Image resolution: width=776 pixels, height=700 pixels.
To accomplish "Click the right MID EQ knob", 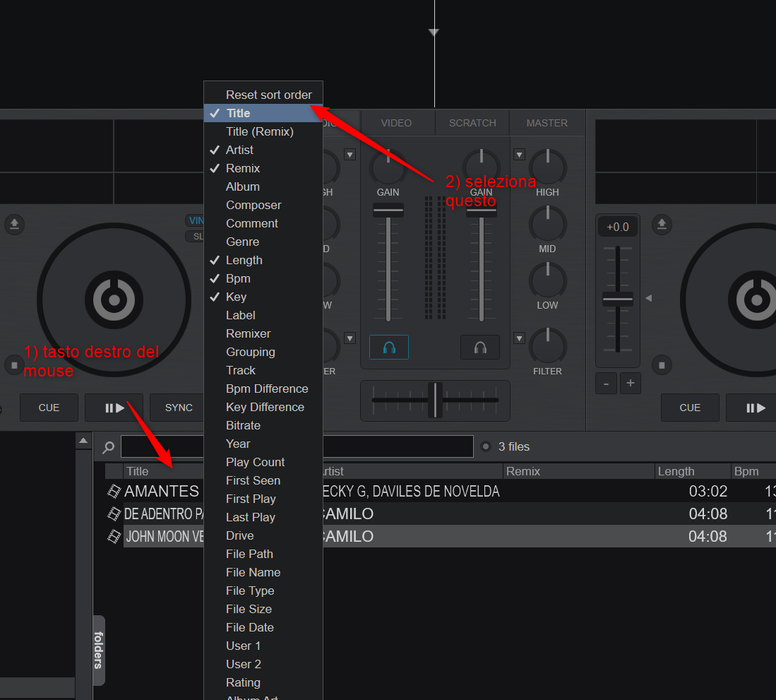I will click(547, 223).
